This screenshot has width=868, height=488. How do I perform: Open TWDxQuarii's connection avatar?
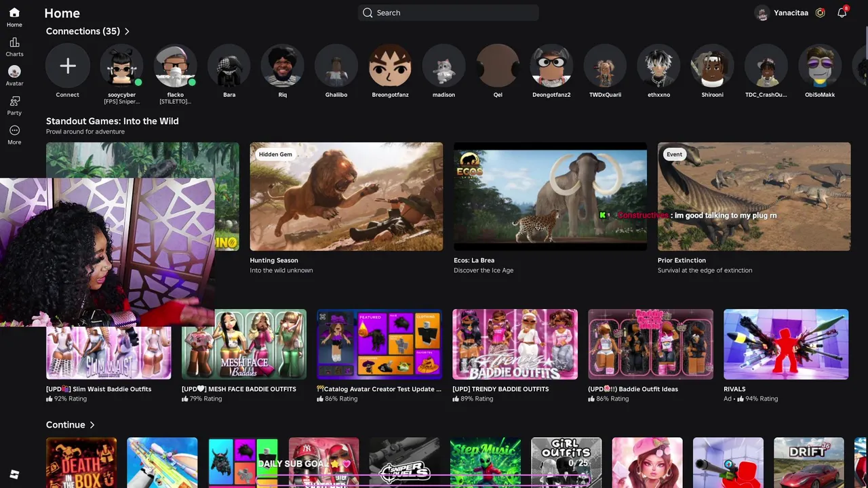(605, 66)
